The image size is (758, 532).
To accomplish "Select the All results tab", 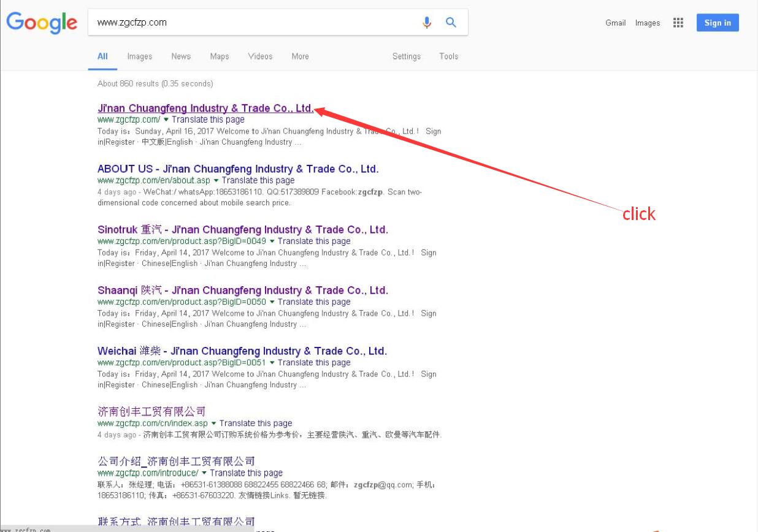I will click(102, 56).
